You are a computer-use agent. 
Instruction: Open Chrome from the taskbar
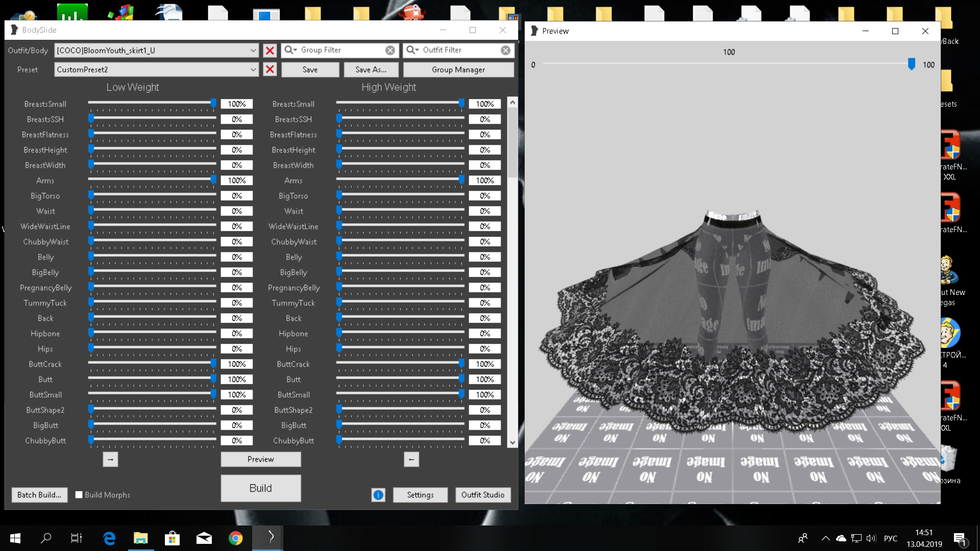(235, 538)
